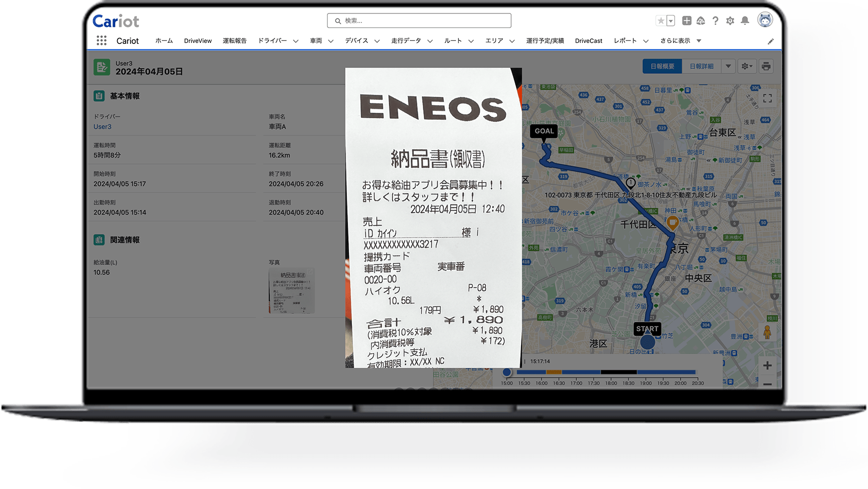
Task: Open the User3 driver link
Action: click(102, 127)
